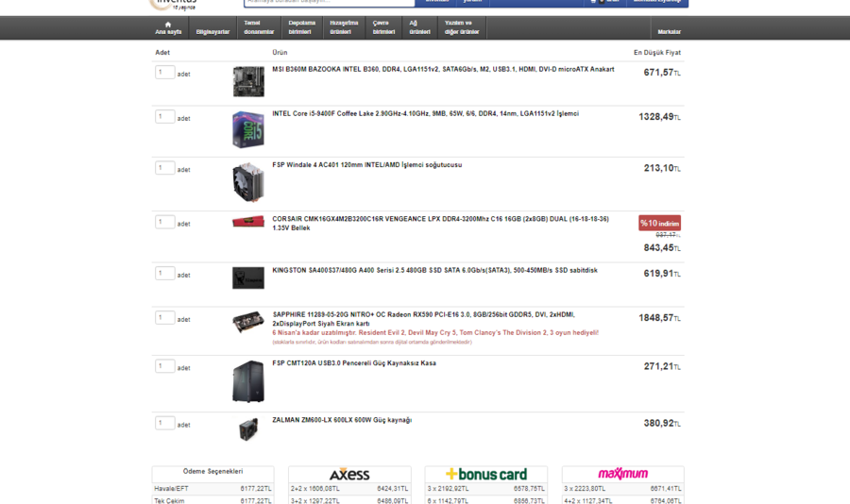Image resolution: width=850 pixels, height=504 pixels.
Task: Edit quantity field for FSP Windale cooler
Action: pyautogui.click(x=164, y=168)
